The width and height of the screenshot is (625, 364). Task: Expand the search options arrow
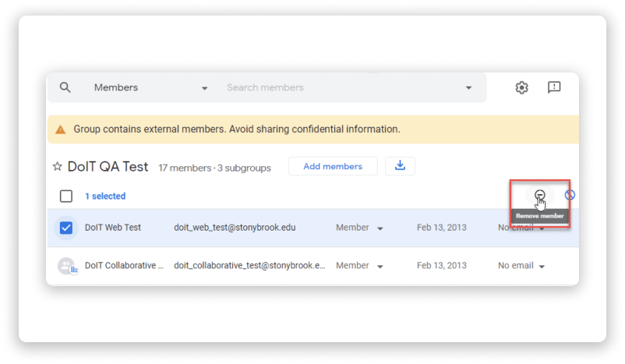(468, 88)
